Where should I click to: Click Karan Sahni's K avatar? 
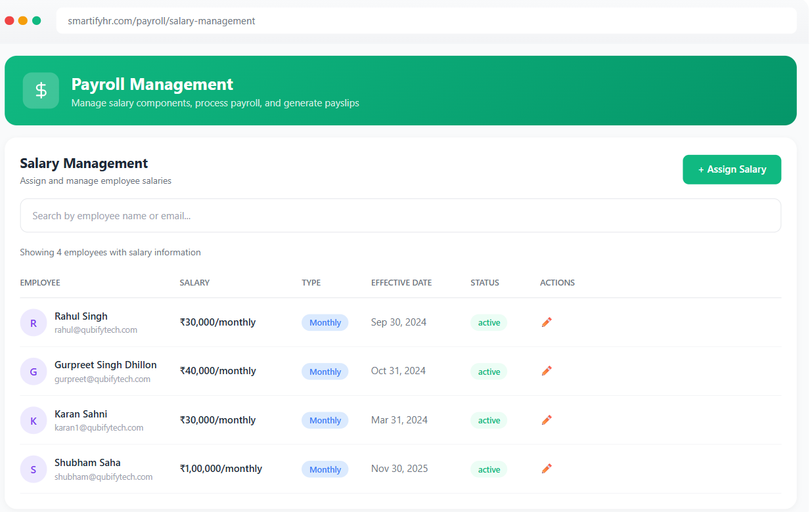(x=34, y=421)
